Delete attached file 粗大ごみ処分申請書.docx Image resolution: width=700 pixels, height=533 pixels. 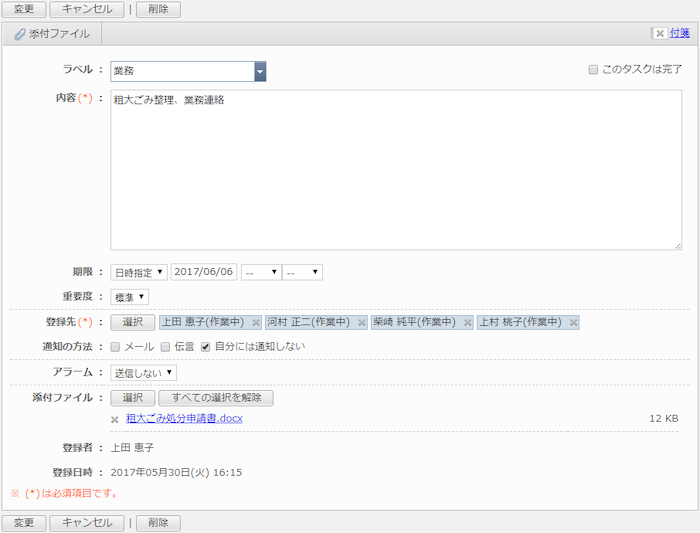tap(115, 419)
